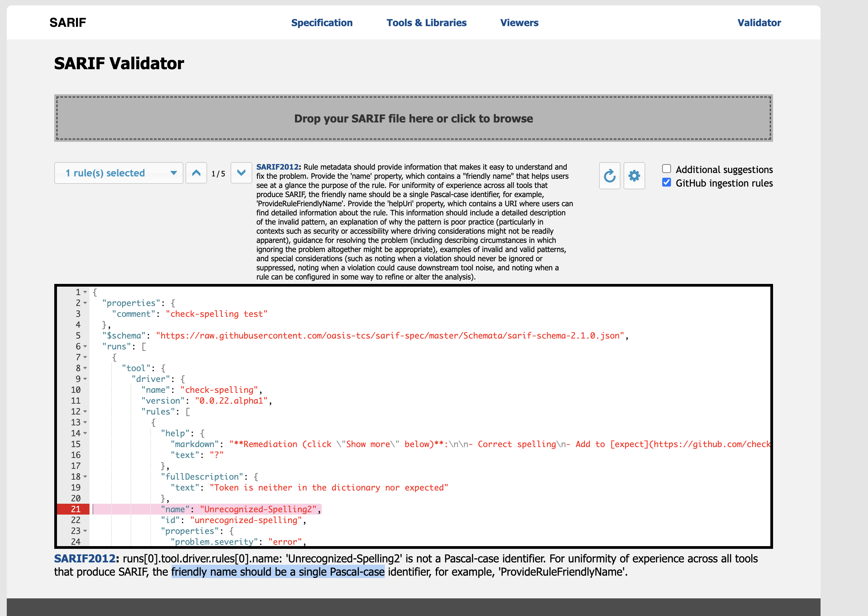868x616 pixels.
Task: Open the Viewers page
Action: pyautogui.click(x=519, y=23)
